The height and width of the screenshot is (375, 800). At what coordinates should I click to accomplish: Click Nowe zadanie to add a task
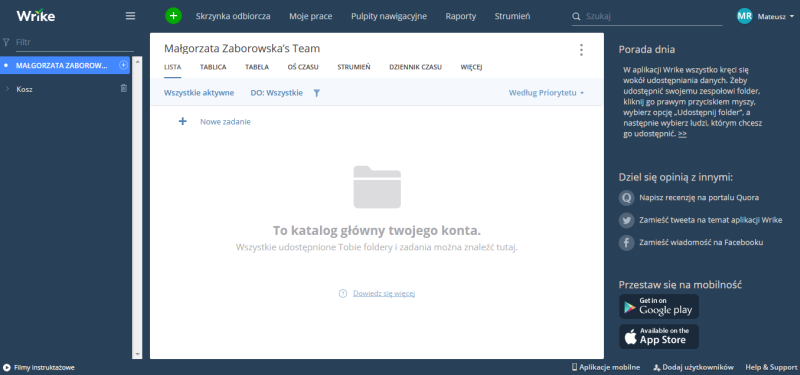[x=225, y=122]
